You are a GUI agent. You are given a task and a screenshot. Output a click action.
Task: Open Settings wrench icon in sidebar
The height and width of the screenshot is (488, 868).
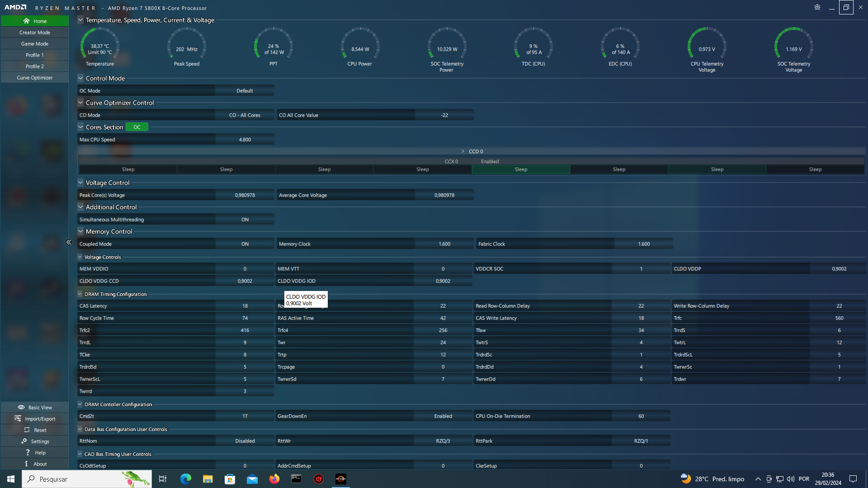(x=24, y=441)
